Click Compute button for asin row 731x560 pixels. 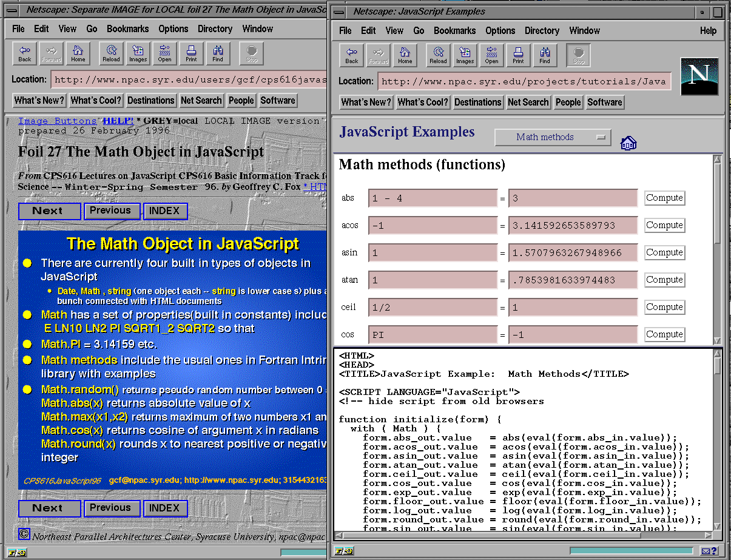coord(664,252)
